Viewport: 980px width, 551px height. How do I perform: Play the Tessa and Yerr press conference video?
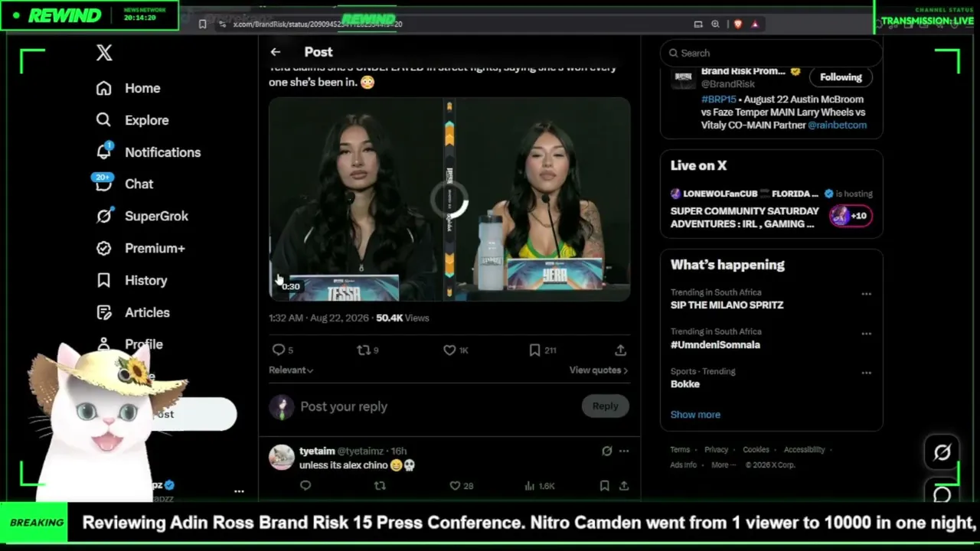tap(449, 199)
